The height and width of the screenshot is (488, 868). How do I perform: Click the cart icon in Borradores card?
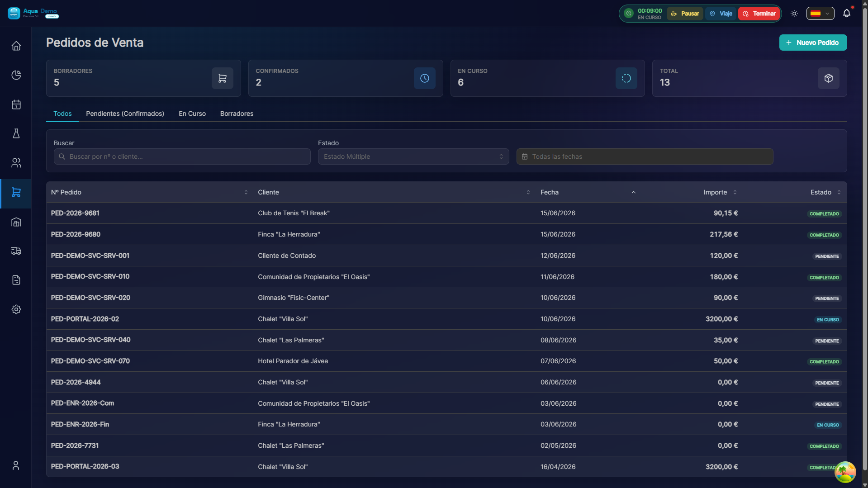[x=222, y=78]
